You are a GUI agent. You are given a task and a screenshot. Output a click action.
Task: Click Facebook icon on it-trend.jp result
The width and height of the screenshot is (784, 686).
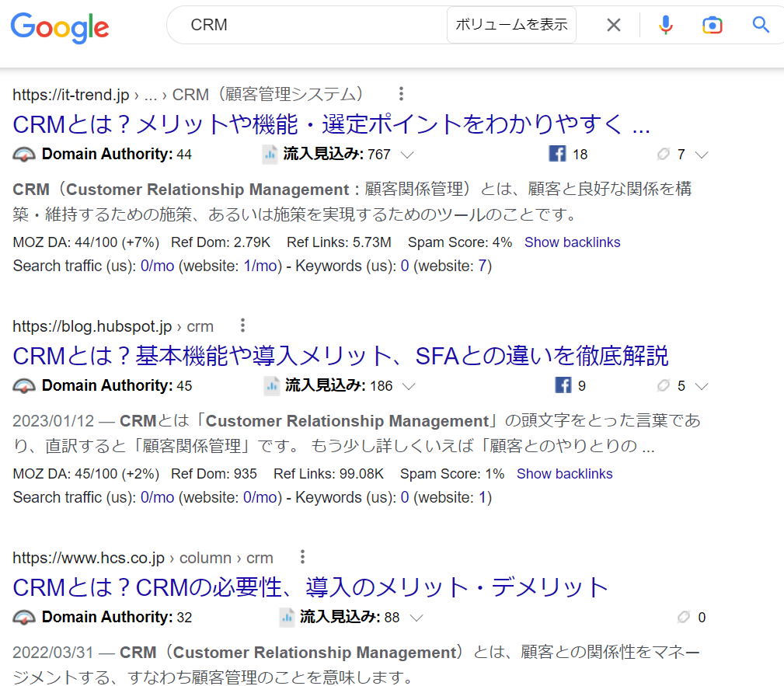point(557,154)
